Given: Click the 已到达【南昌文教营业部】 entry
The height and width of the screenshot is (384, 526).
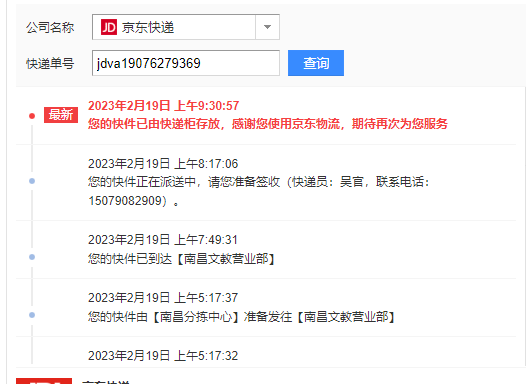Looking at the screenshot, I should point(182,259).
